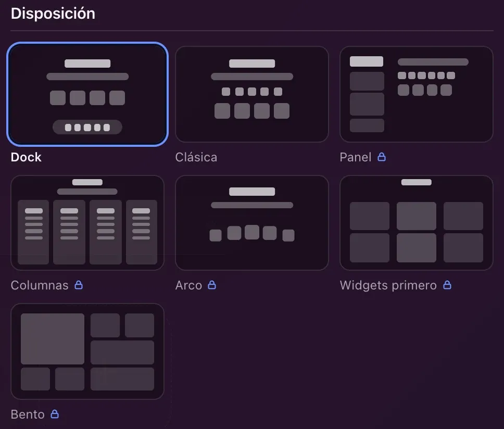The width and height of the screenshot is (504, 429).
Task: Click the Bento label text
Action: tap(28, 414)
